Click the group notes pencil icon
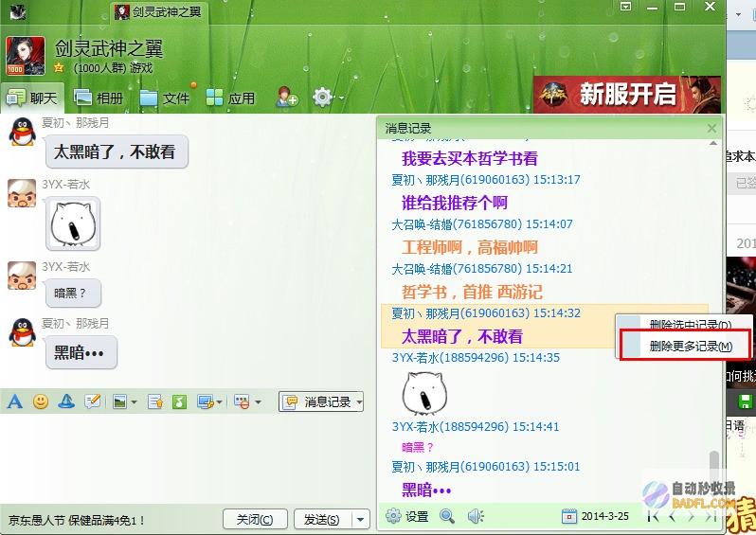Image resolution: width=756 pixels, height=535 pixels. tap(92, 401)
